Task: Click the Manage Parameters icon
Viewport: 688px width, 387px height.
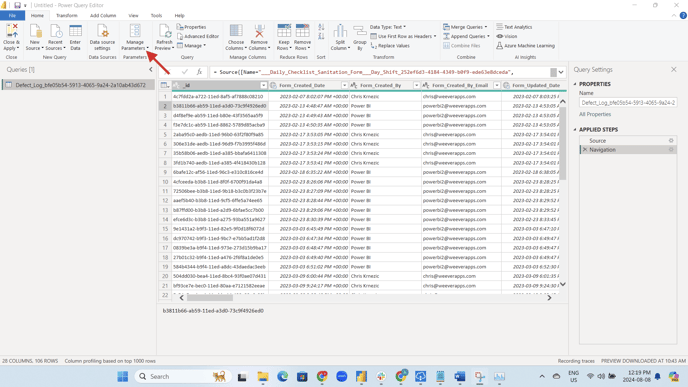Action: (x=135, y=31)
